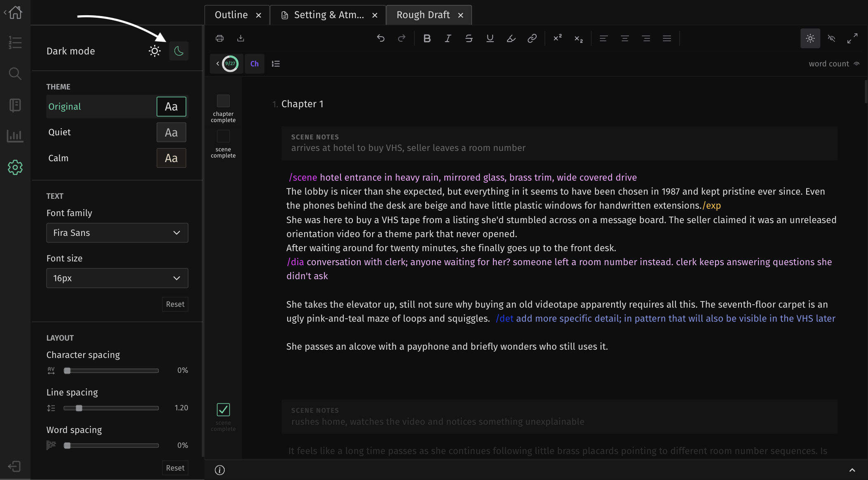Switch to Setting & Atm... tab

328,15
